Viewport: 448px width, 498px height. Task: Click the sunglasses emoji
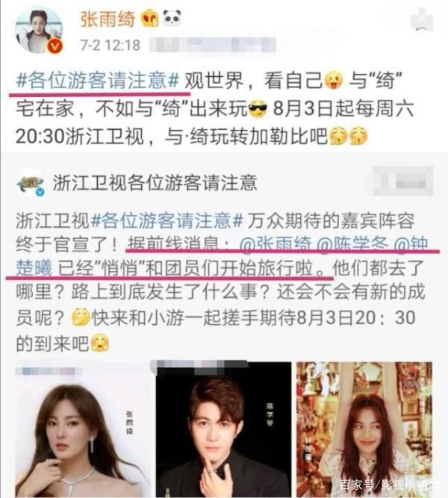tap(258, 108)
